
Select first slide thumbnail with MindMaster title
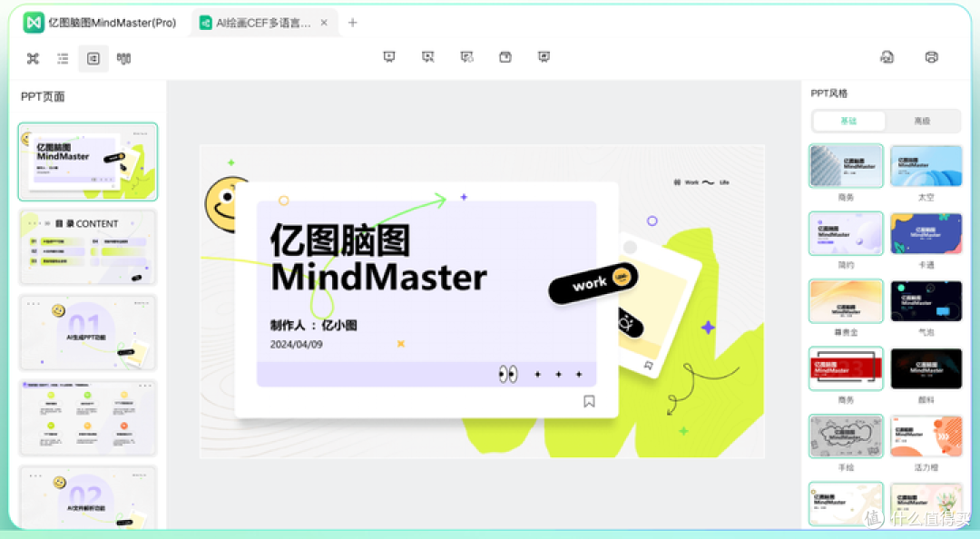(87, 162)
